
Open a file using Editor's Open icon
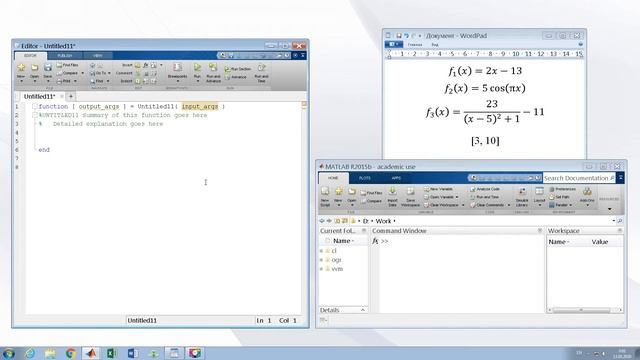point(34,68)
